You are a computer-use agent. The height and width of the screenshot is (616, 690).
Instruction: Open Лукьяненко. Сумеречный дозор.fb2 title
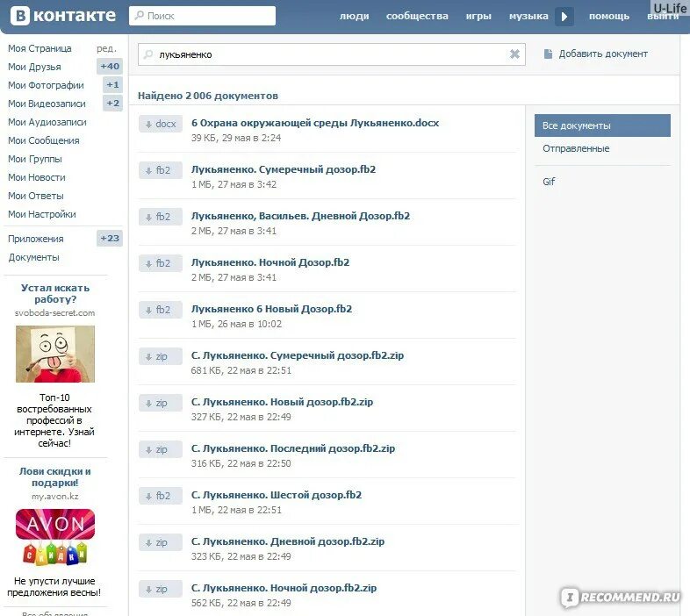click(284, 170)
